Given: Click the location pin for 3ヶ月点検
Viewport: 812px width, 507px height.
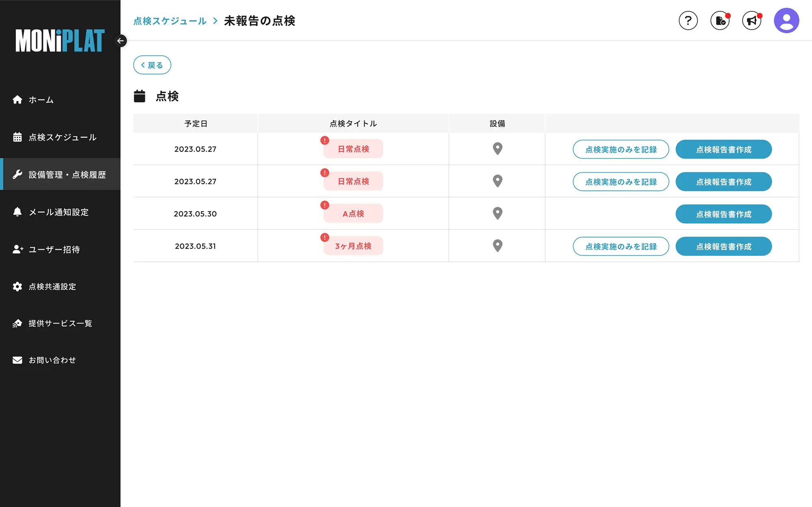Looking at the screenshot, I should (497, 246).
